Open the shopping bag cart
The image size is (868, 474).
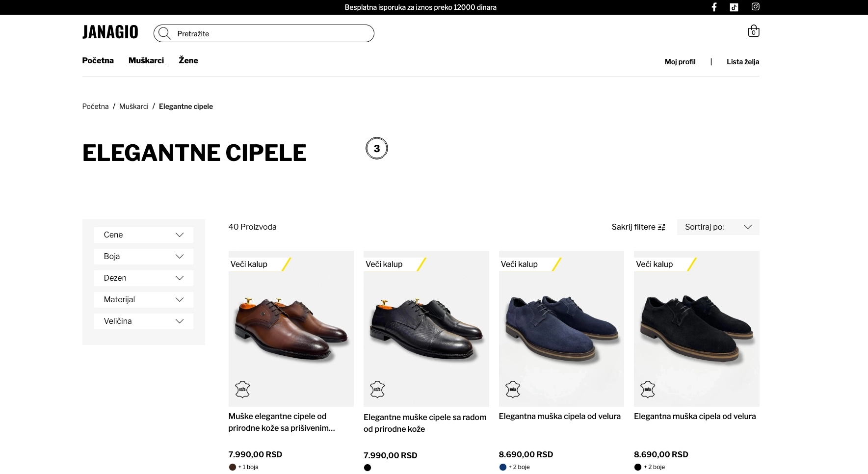754,31
